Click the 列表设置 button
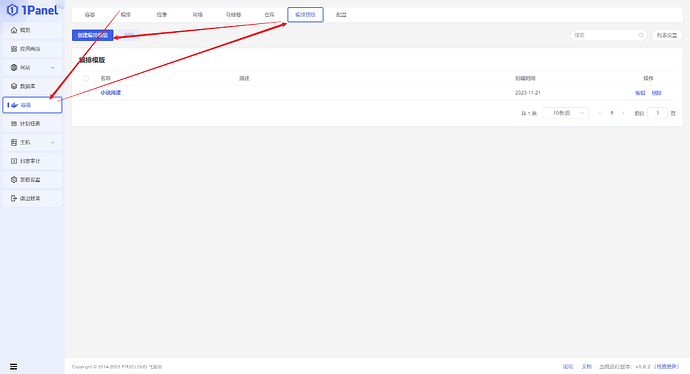 [667, 35]
